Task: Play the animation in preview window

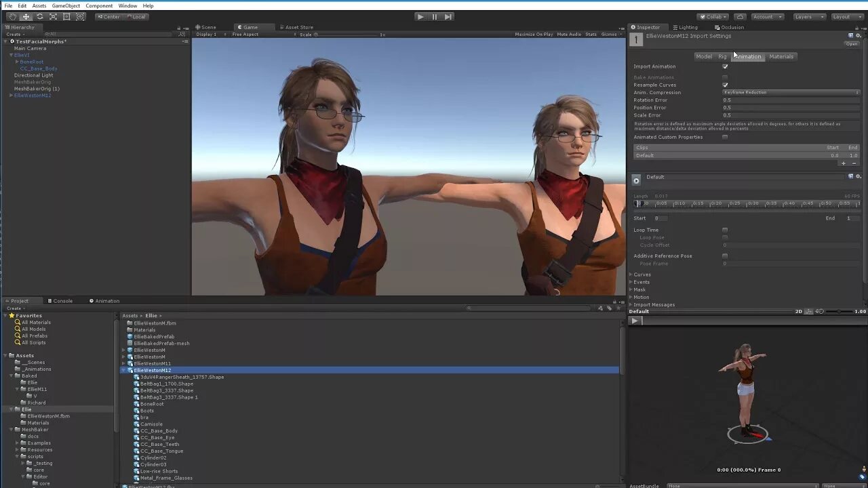Action: pyautogui.click(x=635, y=321)
